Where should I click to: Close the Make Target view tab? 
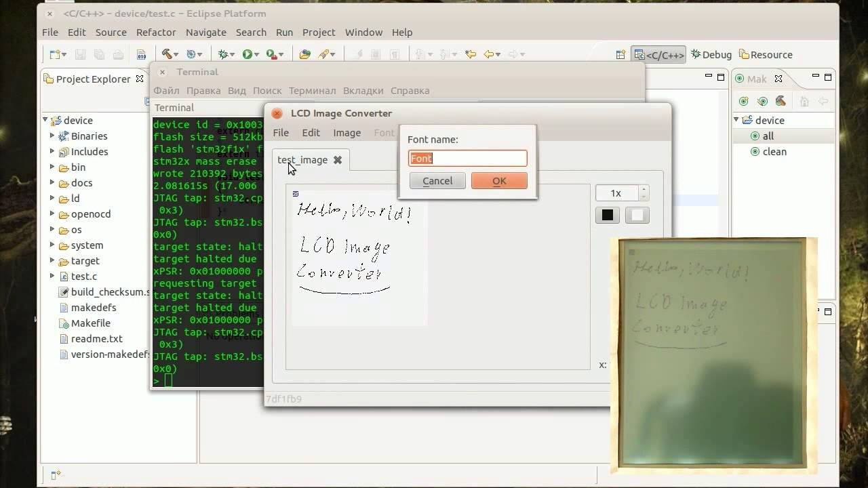778,79
